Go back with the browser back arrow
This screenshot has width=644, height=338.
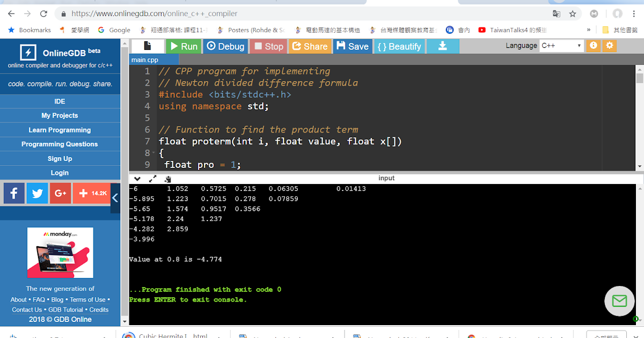pyautogui.click(x=11, y=13)
